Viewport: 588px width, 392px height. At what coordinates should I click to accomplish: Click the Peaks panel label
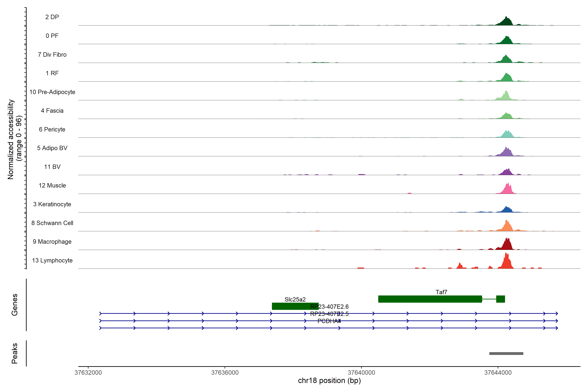click(x=15, y=353)
